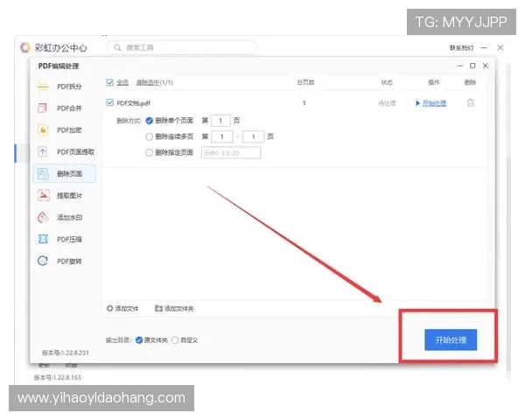The image size is (525, 420).
Task: Close the PDF编辑处理 dialog
Action: pyautogui.click(x=485, y=66)
